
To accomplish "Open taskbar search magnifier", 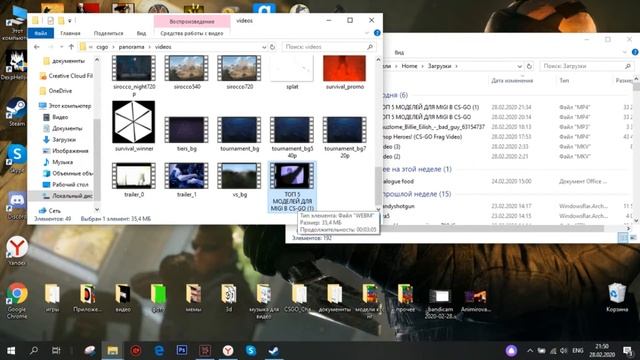I will (x=34, y=351).
